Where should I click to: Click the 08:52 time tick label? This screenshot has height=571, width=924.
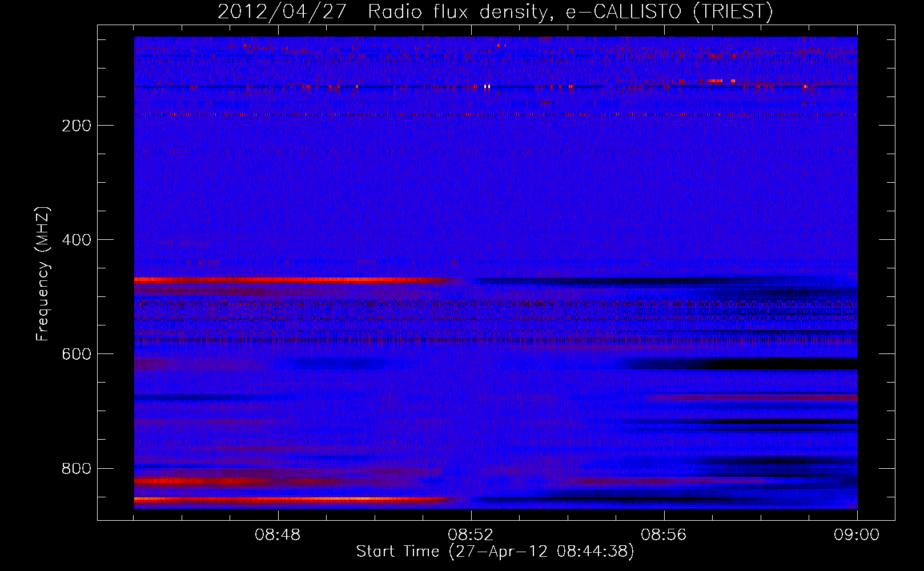[471, 535]
